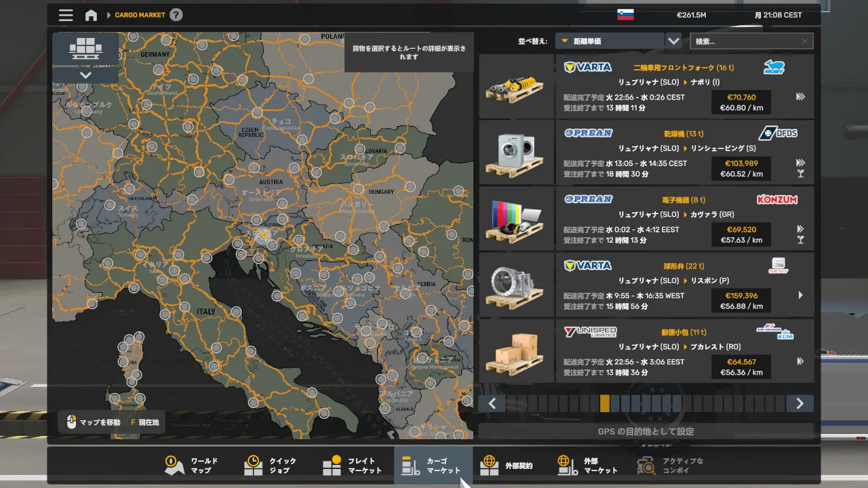The image size is (868, 488).
Task: Toggle sort direction chevron beside 距離単価
Action: (673, 41)
